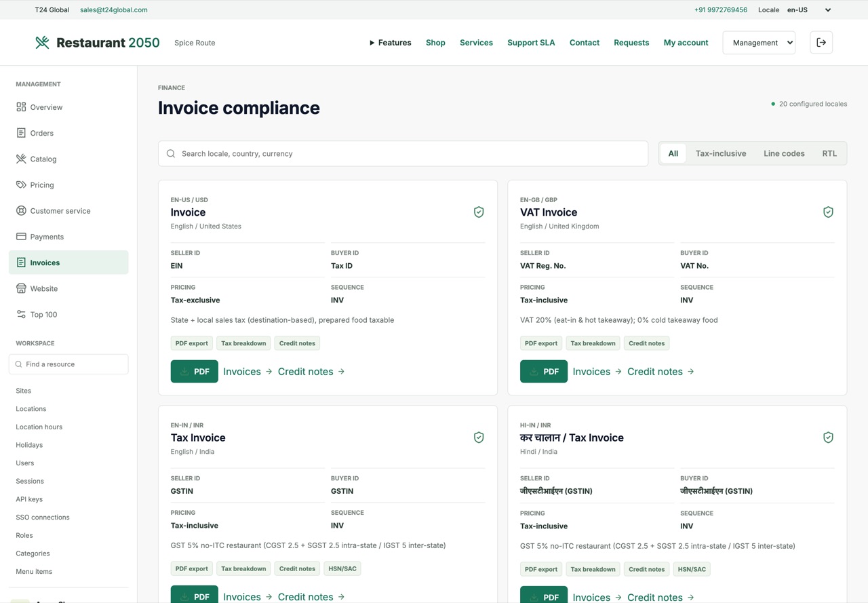The image size is (868, 603).
Task: Click the Overview grid icon in sidebar
Action: point(21,107)
